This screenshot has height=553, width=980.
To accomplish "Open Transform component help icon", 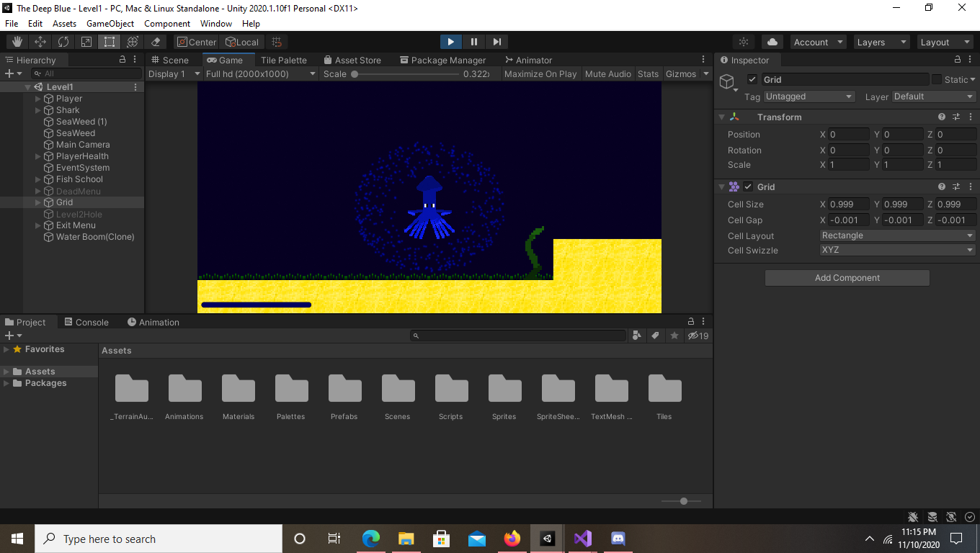I will (x=942, y=117).
